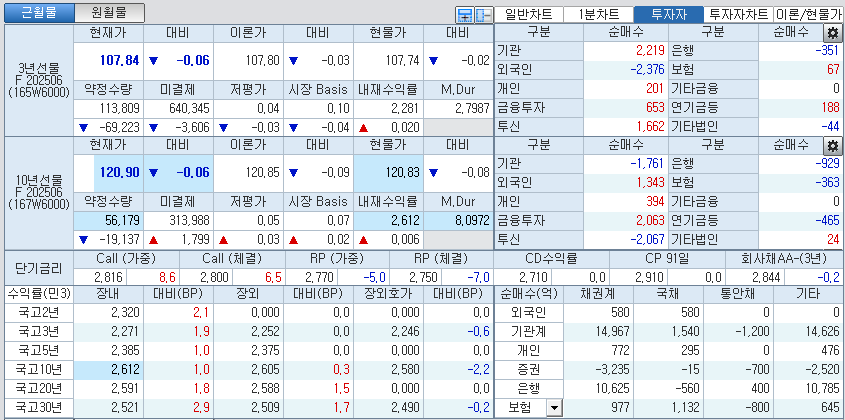Click the 통안채 column header
The image size is (845, 420).
click(x=738, y=294)
